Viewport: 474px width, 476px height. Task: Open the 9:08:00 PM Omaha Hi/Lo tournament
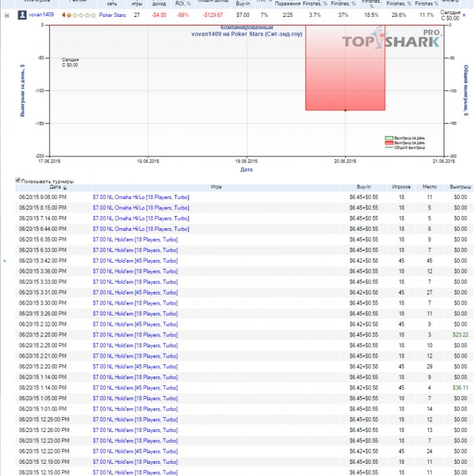pos(141,197)
